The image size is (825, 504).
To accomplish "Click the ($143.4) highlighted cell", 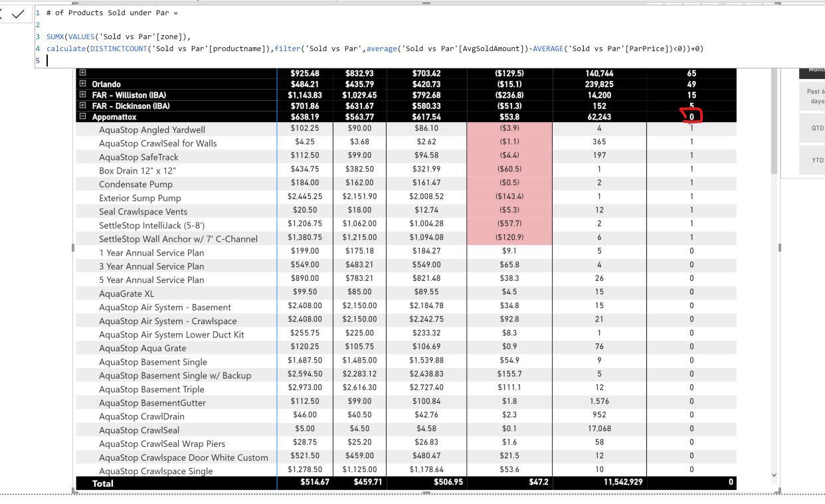I will 509,197.
